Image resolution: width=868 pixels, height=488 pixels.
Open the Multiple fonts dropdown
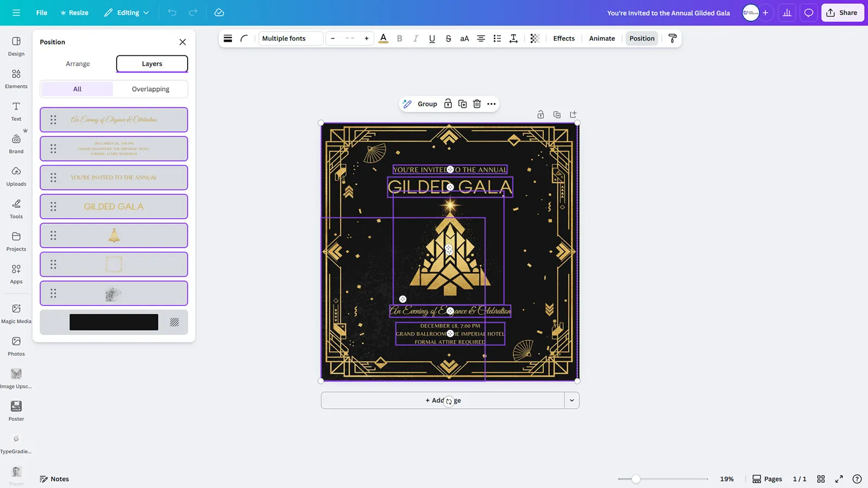tap(291, 38)
